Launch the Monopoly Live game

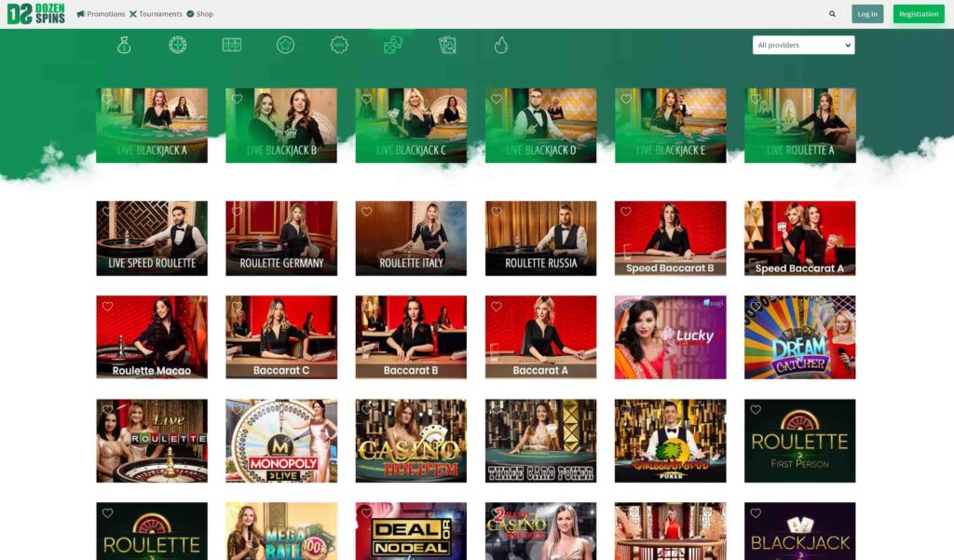281,441
